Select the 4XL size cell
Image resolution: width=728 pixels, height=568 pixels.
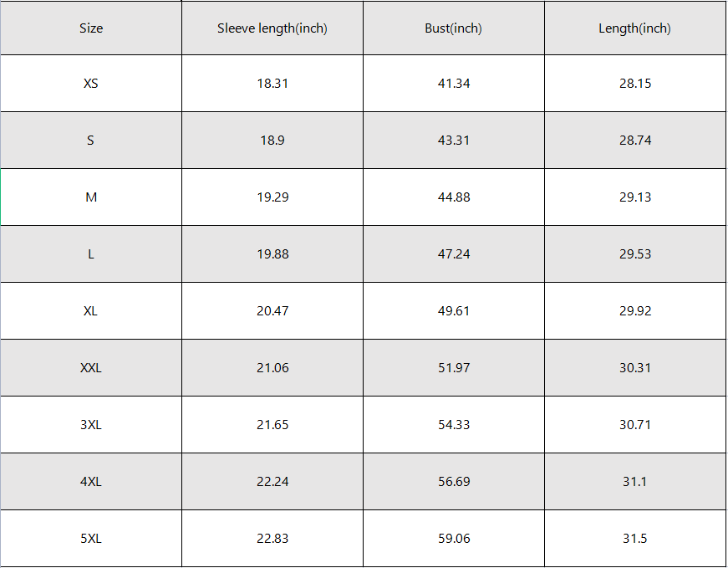91,482
